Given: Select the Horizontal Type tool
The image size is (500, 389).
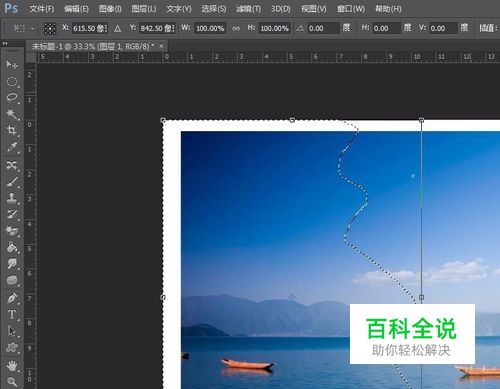Looking at the screenshot, I should (12, 314).
